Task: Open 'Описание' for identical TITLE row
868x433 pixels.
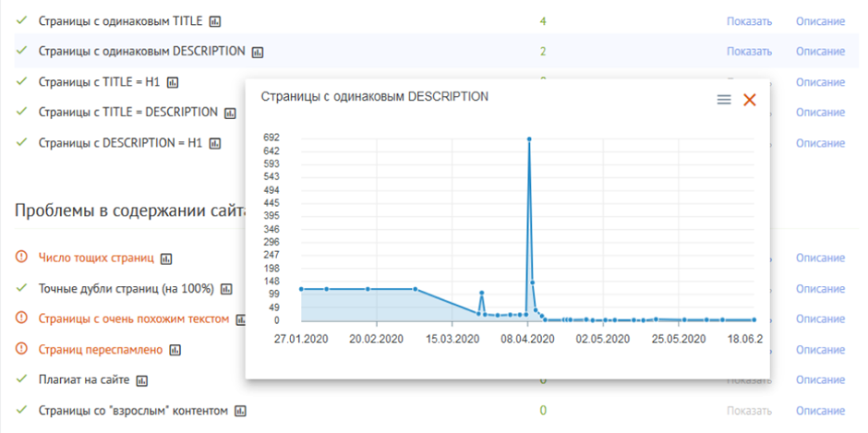Action: pyautogui.click(x=820, y=21)
